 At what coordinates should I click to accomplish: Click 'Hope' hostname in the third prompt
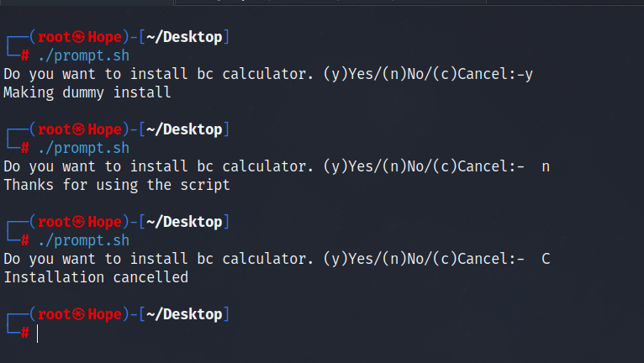tap(104, 223)
